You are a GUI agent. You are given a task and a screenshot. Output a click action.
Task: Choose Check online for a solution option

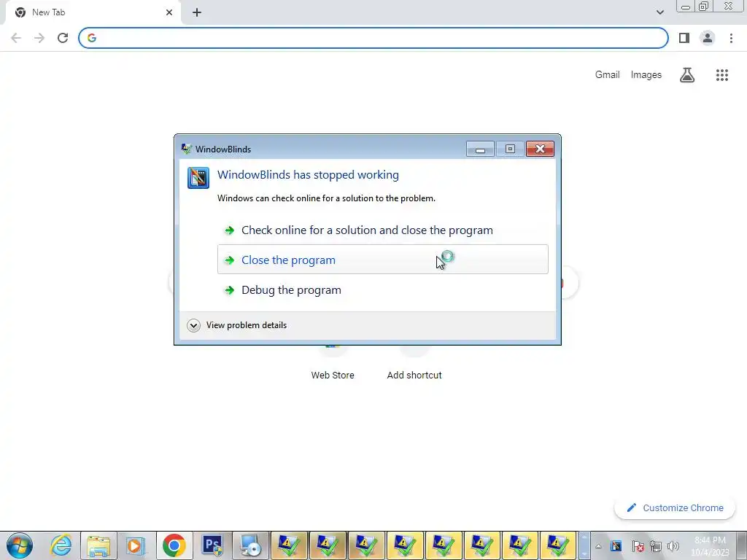382,230
